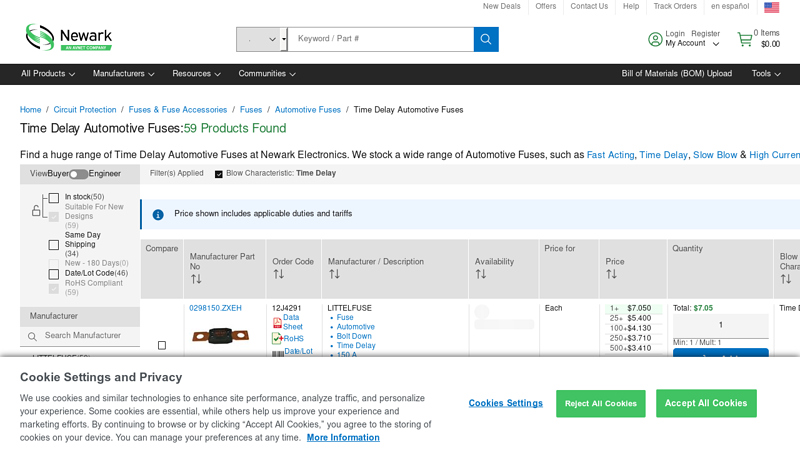Expand the All Products dropdown menu

click(x=46, y=74)
